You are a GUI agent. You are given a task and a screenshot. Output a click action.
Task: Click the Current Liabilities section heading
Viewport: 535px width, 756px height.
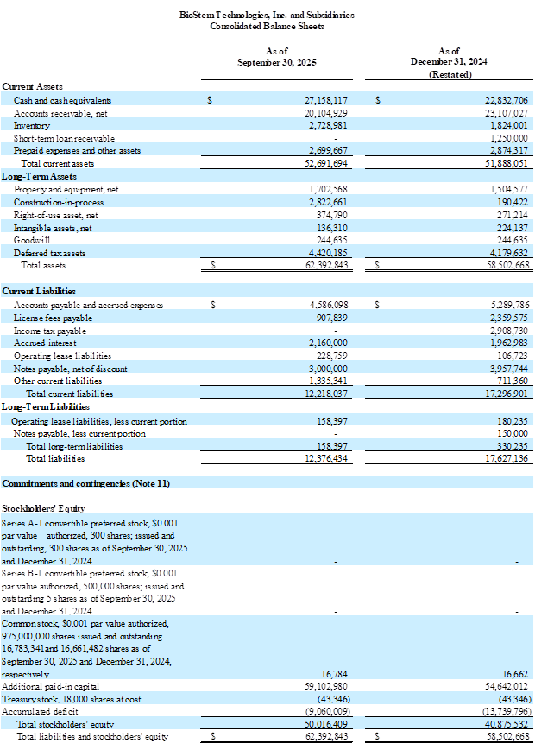(x=38, y=292)
